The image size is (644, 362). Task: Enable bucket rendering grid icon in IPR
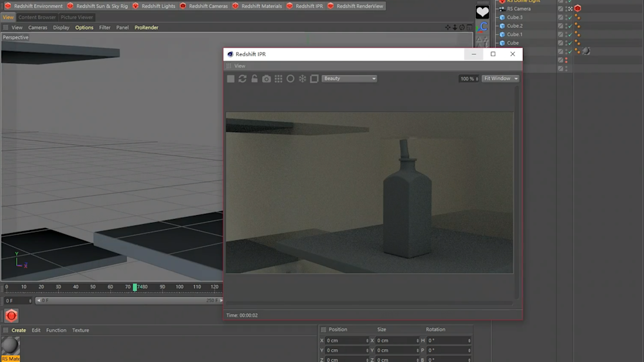[278, 79]
